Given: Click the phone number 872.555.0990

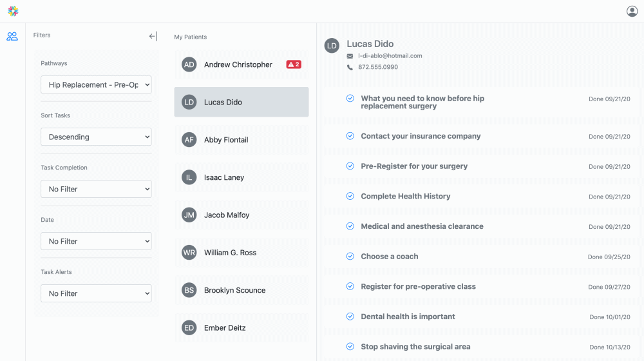Looking at the screenshot, I should coord(378,67).
